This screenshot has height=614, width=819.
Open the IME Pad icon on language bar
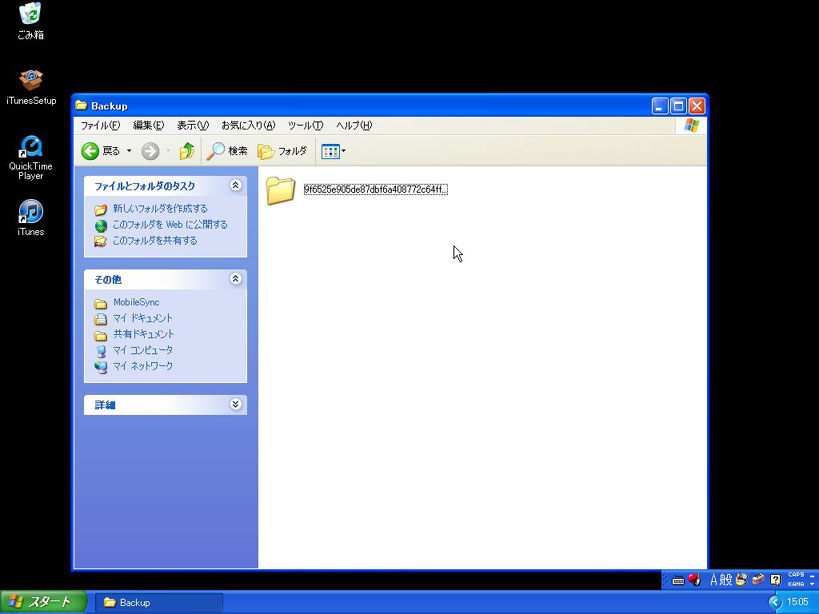(x=741, y=580)
